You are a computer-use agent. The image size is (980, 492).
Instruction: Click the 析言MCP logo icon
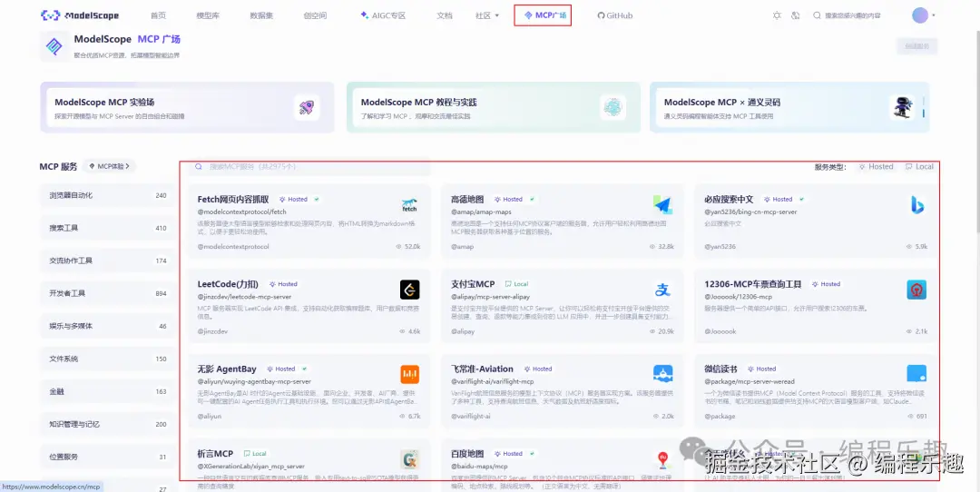pos(409,459)
